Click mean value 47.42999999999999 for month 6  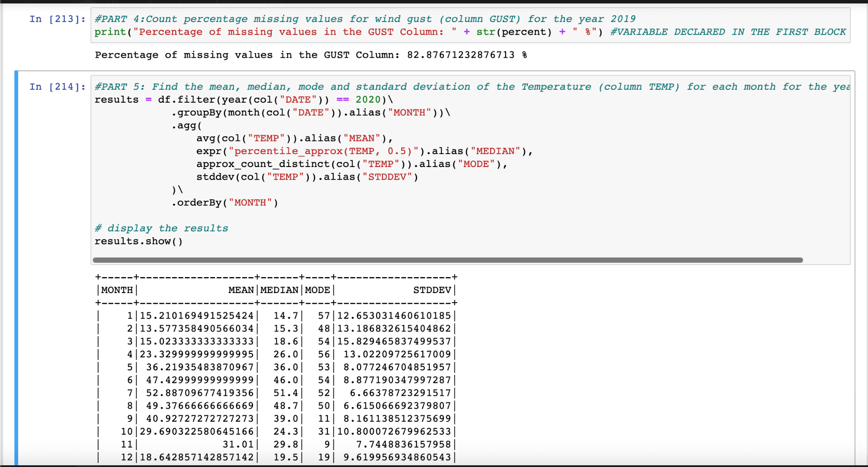point(200,380)
